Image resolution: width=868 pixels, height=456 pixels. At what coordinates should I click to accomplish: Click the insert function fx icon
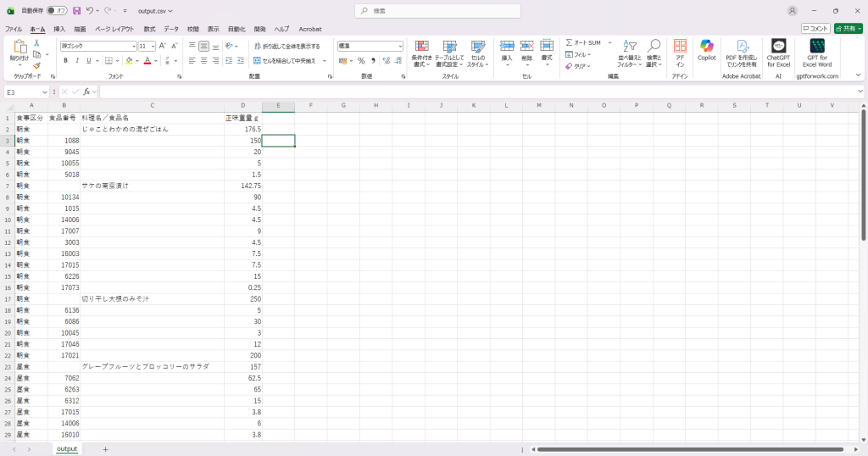86,92
